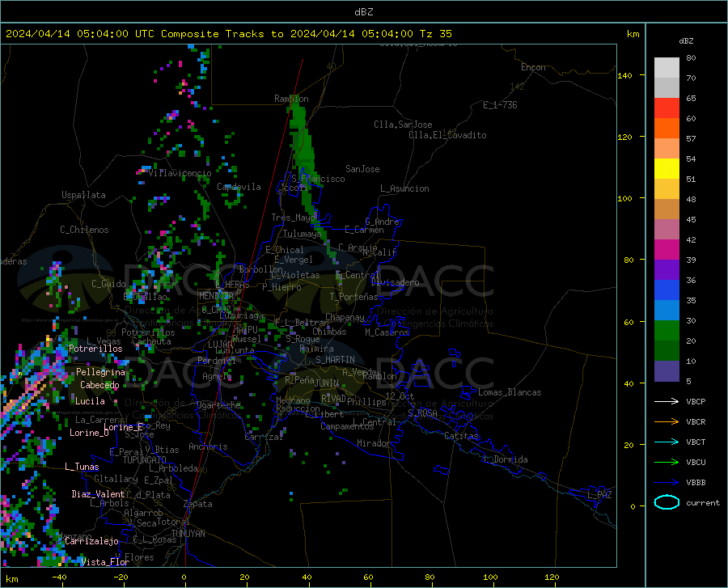The image size is (728, 588).
Task: Click the 'Tz 35' text in header
Action: [x=435, y=34]
